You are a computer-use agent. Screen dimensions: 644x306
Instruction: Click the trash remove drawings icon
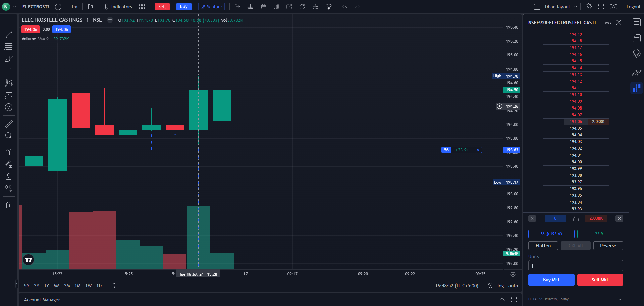pos(9,205)
